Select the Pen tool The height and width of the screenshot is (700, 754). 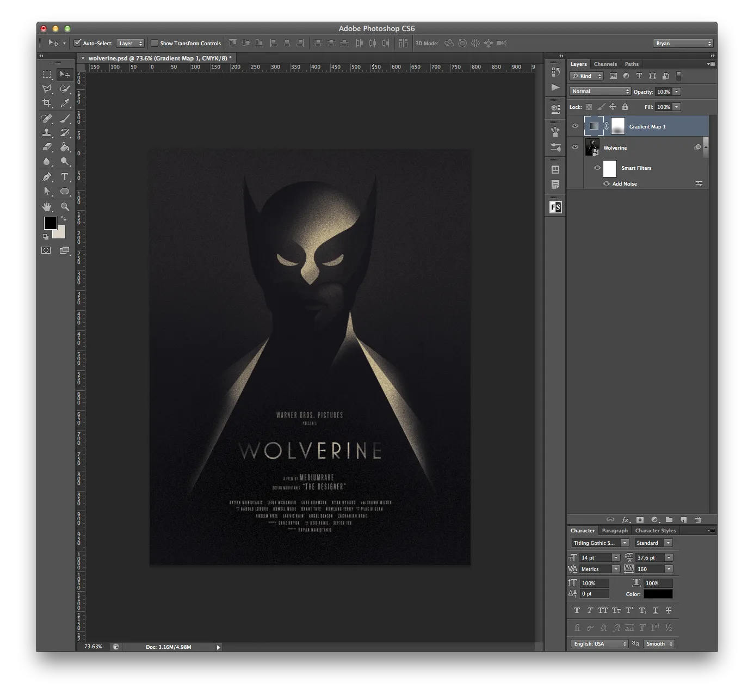pyautogui.click(x=47, y=177)
